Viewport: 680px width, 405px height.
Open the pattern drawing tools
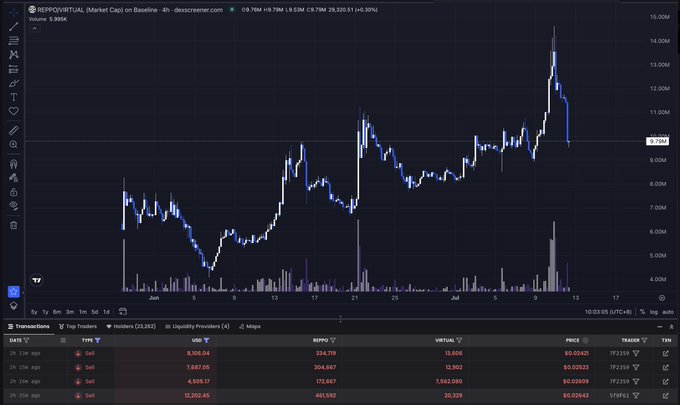[13, 55]
